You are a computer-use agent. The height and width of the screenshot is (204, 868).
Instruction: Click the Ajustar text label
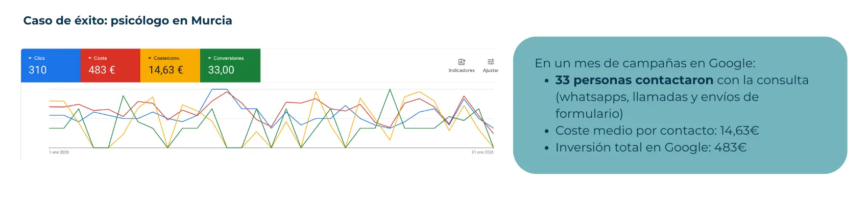pyautogui.click(x=491, y=70)
